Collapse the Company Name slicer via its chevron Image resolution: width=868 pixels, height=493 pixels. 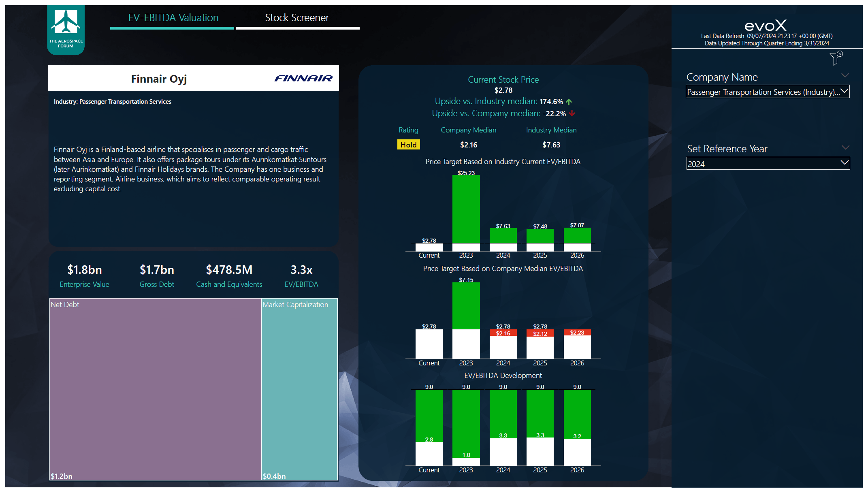[x=845, y=75]
